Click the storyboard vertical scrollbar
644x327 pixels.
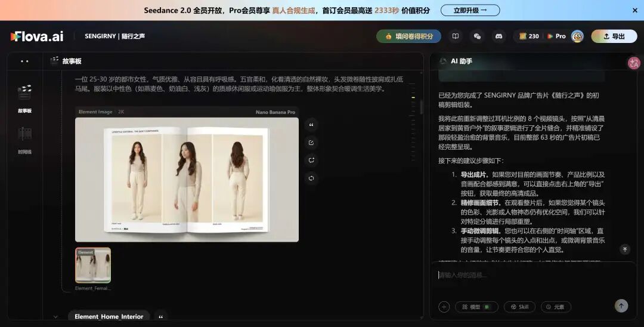[422, 106]
